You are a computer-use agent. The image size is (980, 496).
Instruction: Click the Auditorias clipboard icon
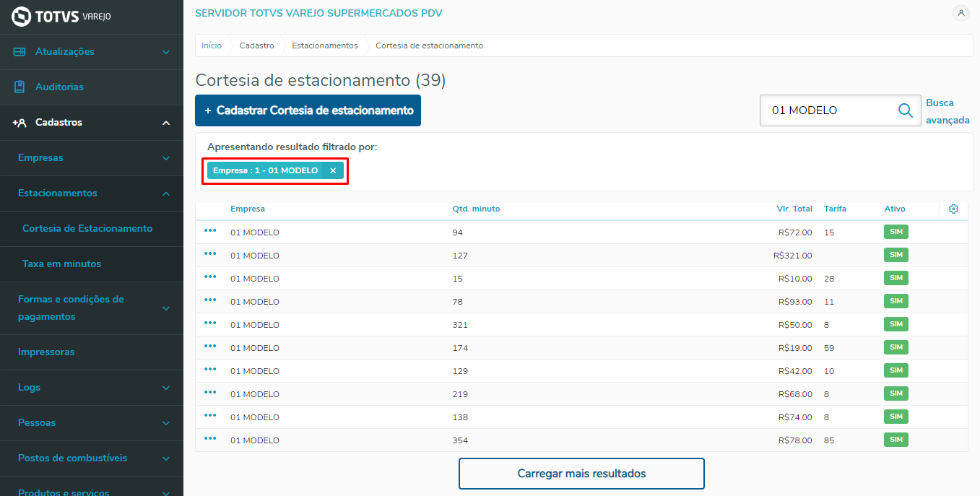tap(19, 87)
